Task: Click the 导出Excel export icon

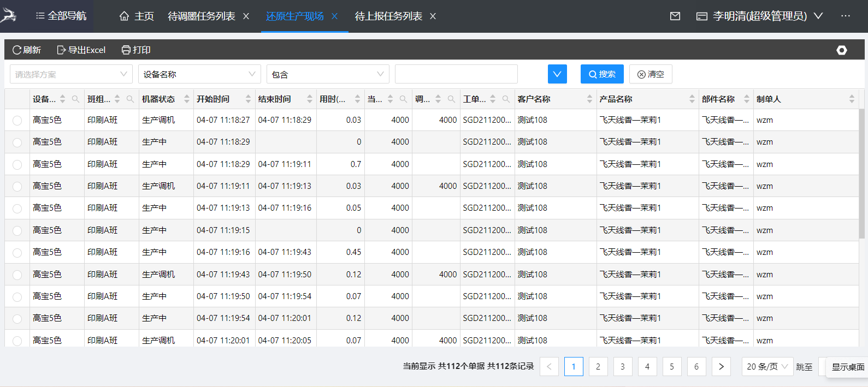Action: [x=61, y=50]
